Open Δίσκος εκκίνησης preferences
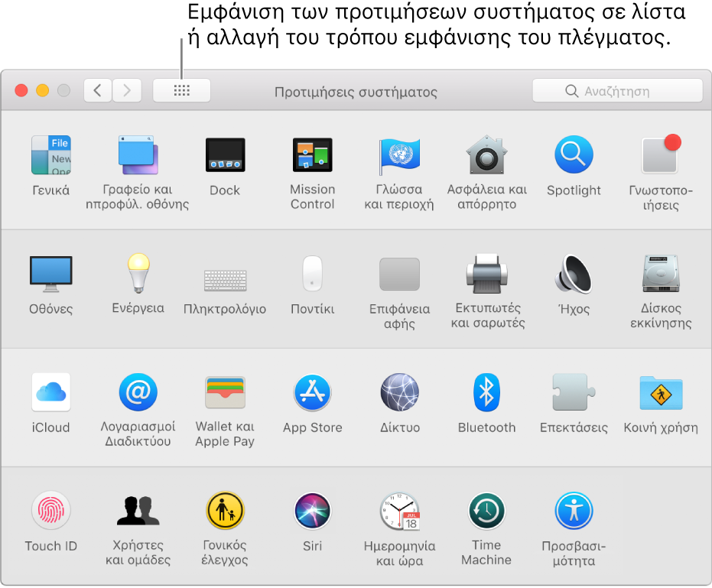 click(661, 274)
